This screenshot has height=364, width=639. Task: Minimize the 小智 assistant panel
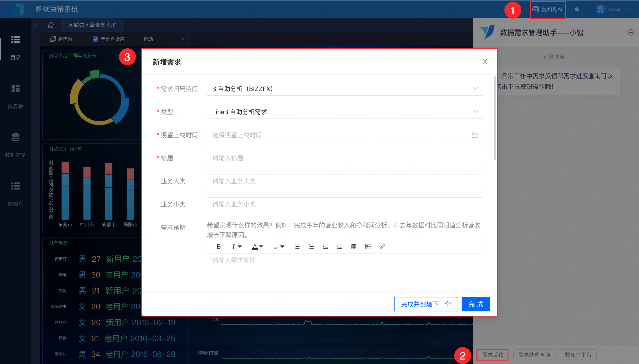coord(631,32)
